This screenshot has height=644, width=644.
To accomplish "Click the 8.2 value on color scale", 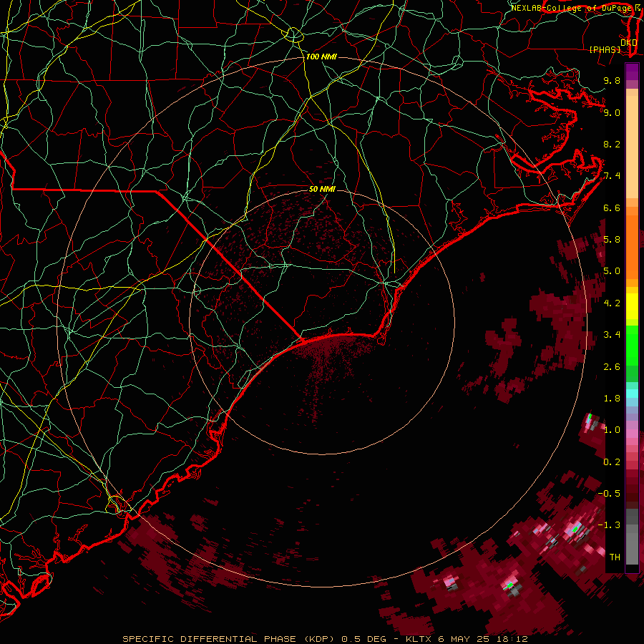I will coord(612,144).
